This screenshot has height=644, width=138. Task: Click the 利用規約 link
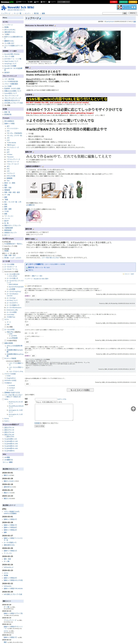click(x=37, y=423)
